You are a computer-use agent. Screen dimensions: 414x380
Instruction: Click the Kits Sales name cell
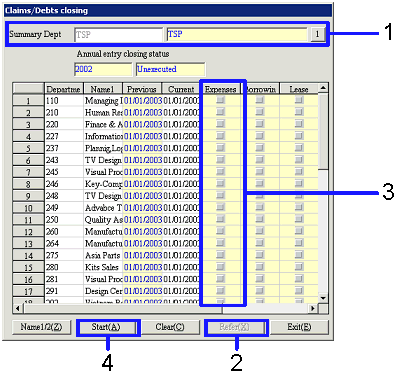click(x=103, y=267)
